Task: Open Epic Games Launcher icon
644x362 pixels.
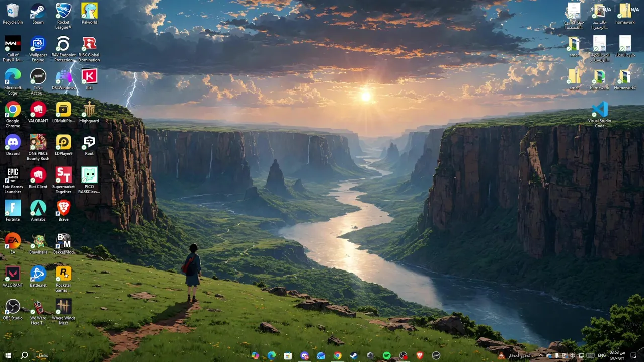Action: coord(13,180)
